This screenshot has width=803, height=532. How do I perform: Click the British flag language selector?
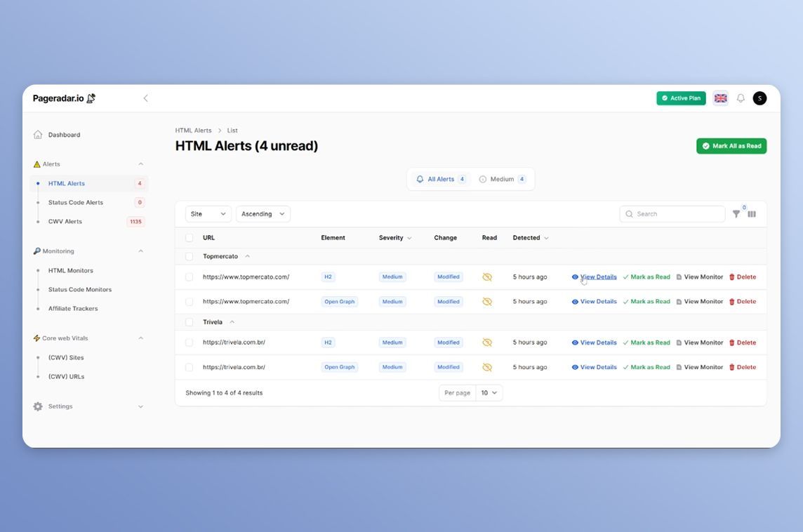point(720,98)
